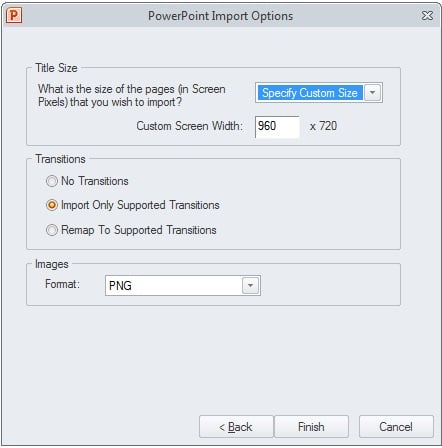442x448 pixels.
Task: Click the Finish button
Action: [311, 427]
